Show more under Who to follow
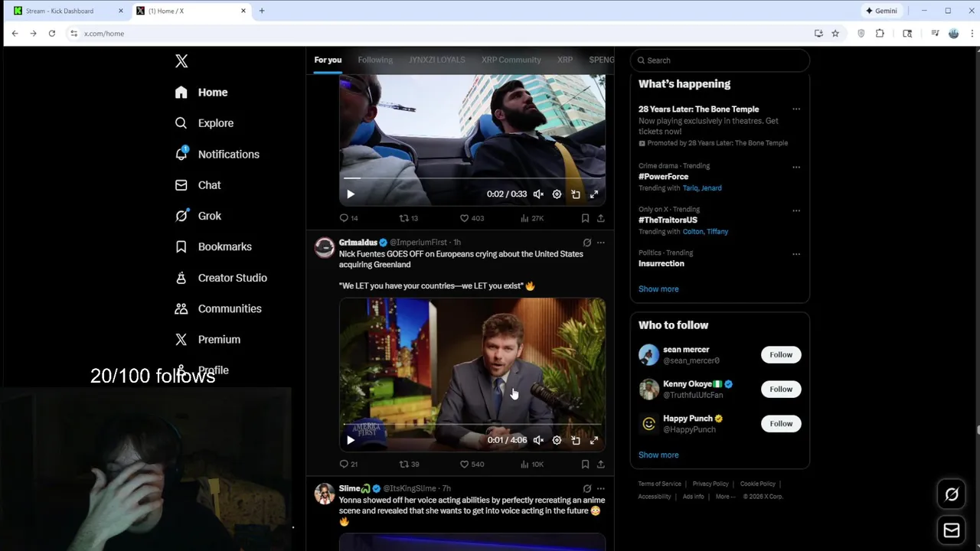 point(658,455)
